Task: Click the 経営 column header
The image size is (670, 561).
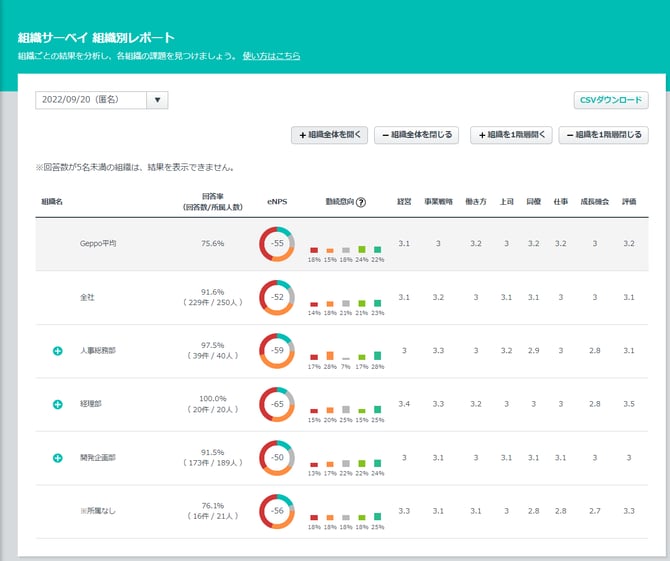Action: 404,202
